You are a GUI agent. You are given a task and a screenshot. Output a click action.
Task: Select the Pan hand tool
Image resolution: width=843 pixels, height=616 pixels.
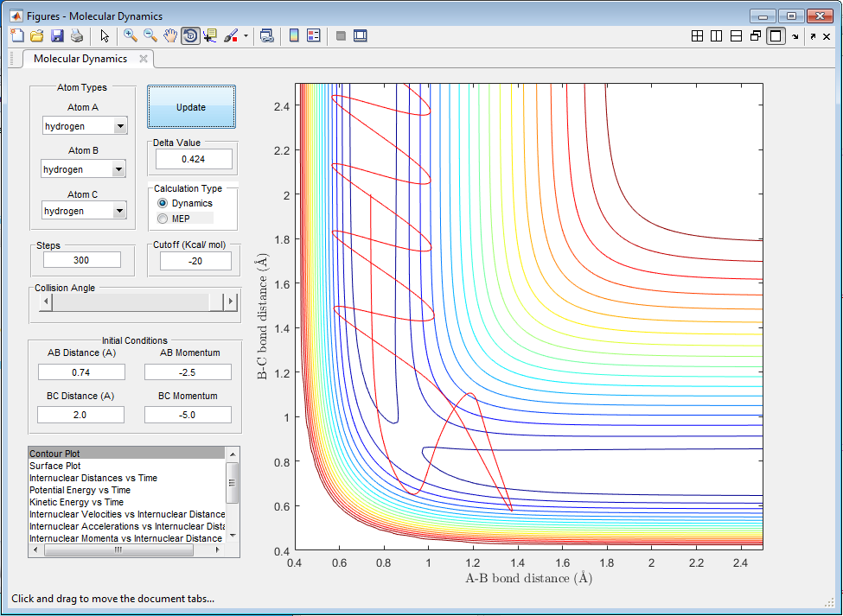coord(170,35)
